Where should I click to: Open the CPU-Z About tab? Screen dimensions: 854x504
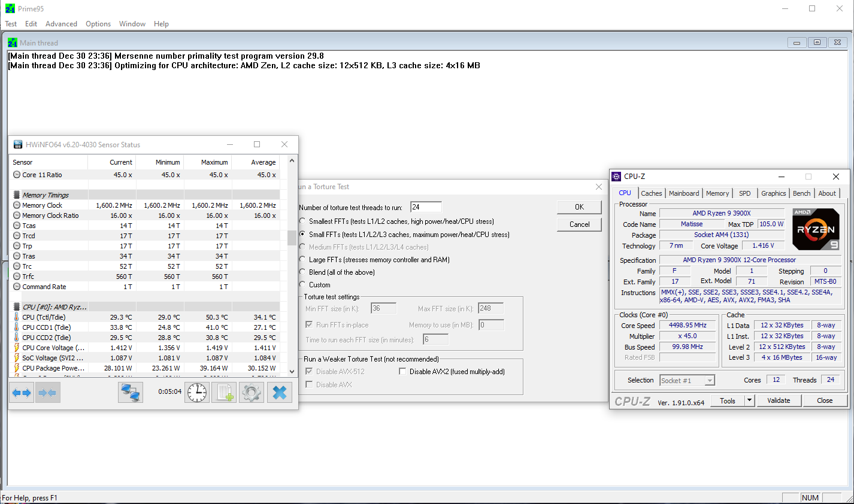[827, 193]
